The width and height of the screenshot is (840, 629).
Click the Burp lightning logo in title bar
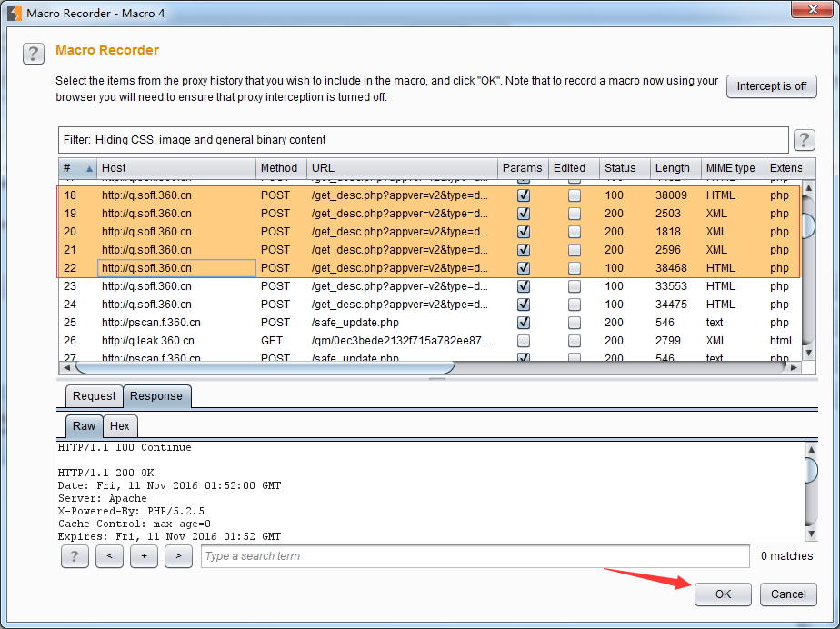pyautogui.click(x=14, y=13)
